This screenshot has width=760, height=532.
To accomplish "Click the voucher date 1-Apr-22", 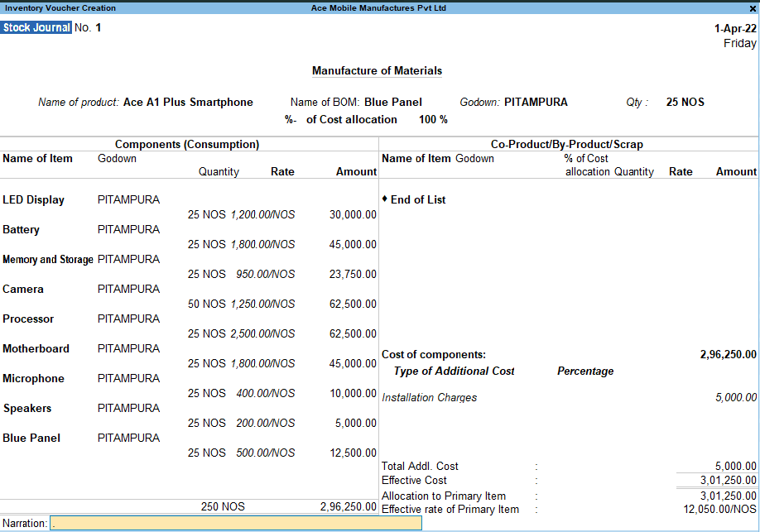I will click(x=734, y=28).
